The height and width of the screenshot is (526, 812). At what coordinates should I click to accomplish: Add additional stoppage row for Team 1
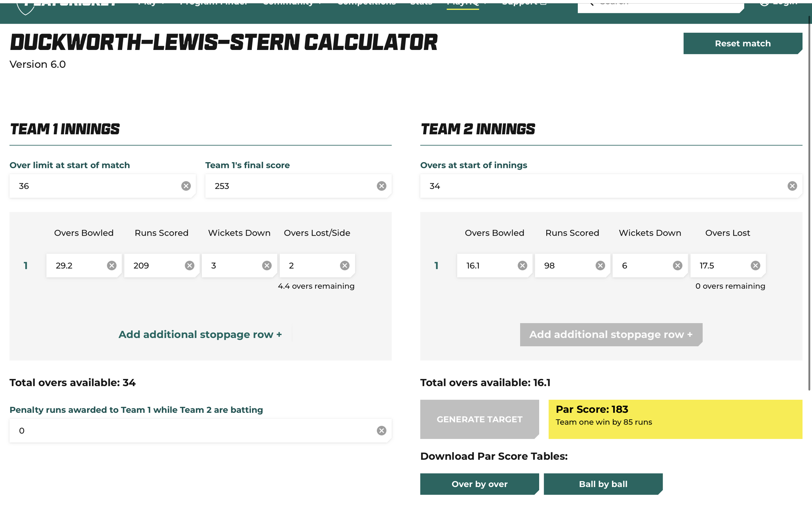pos(200,335)
